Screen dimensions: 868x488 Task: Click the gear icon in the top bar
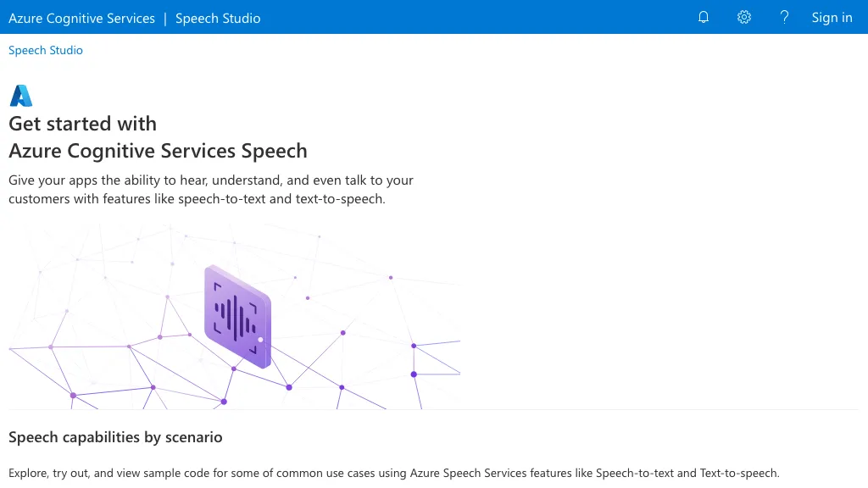pyautogui.click(x=743, y=17)
